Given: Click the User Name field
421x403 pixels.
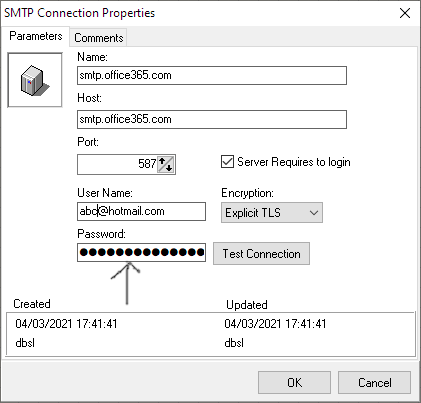Looking at the screenshot, I should click(141, 211).
